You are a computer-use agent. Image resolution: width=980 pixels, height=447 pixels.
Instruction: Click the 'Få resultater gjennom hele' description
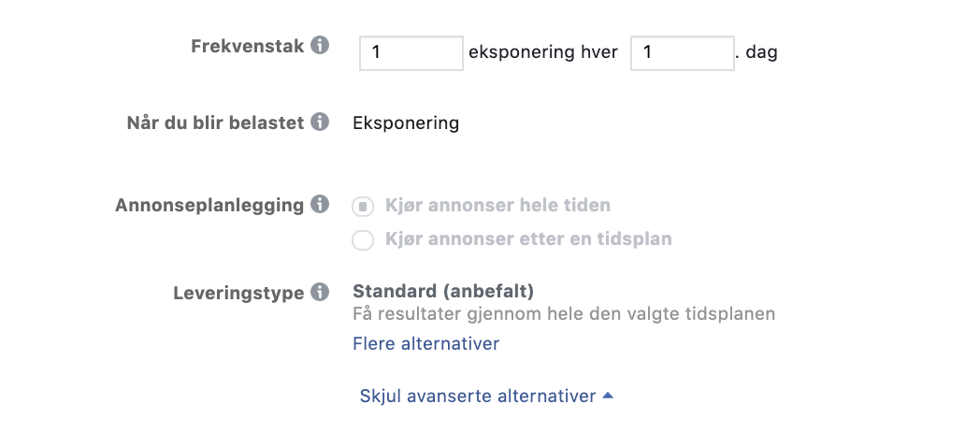564,314
